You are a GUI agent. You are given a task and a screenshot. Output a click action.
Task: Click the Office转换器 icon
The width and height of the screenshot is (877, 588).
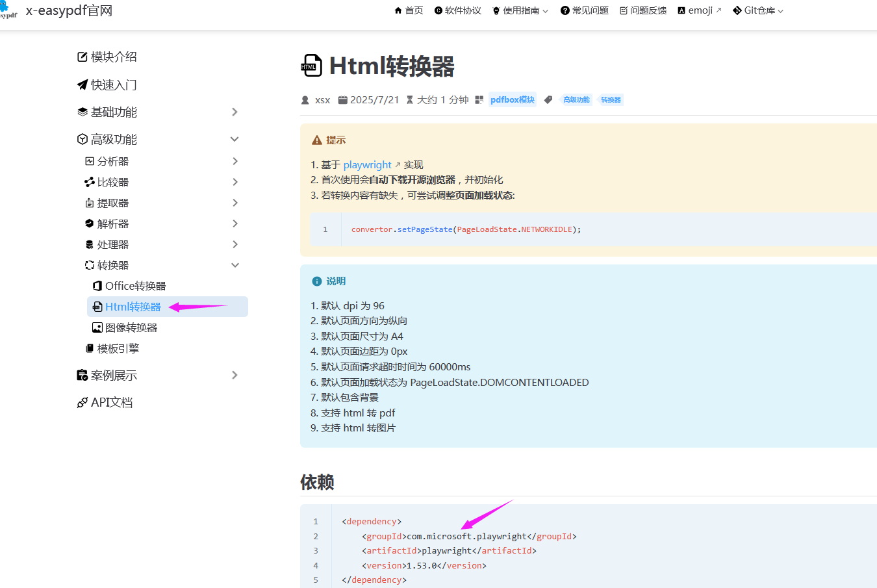tap(97, 286)
